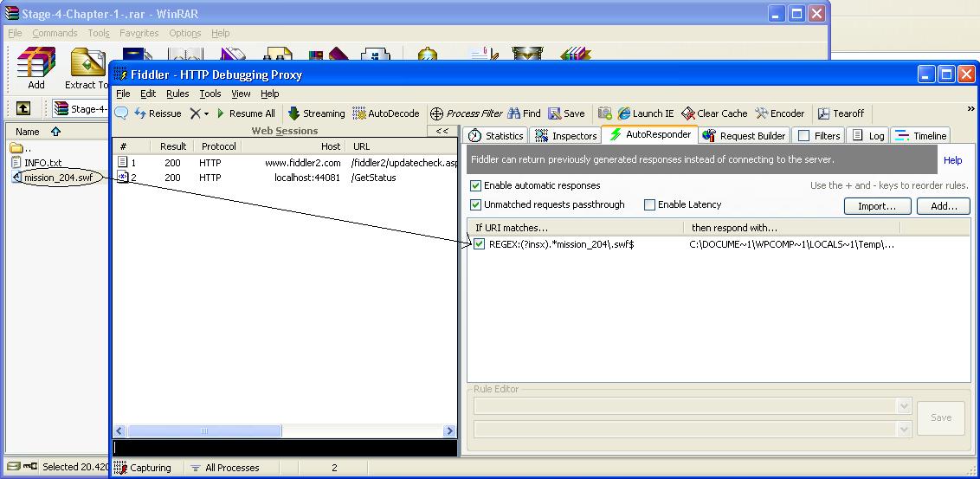The image size is (980, 479).
Task: Click the Add... button
Action: click(x=944, y=206)
